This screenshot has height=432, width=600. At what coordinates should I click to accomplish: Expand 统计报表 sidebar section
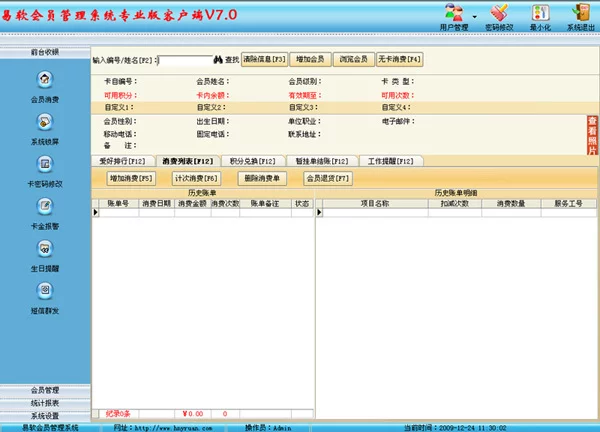(x=45, y=403)
